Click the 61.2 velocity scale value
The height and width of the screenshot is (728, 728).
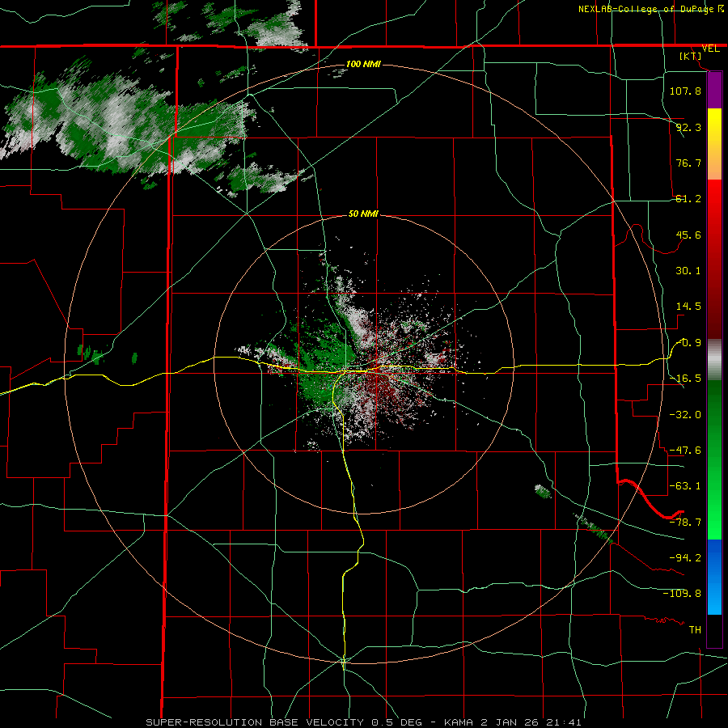pyautogui.click(x=688, y=199)
